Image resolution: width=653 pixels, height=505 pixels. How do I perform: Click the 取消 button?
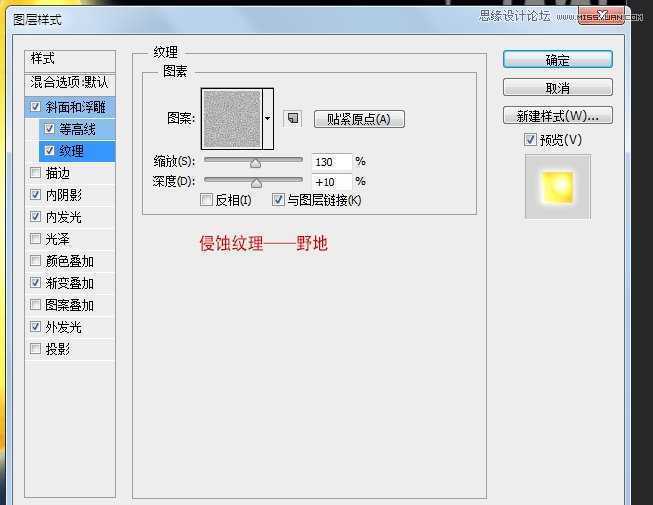pyautogui.click(x=558, y=87)
